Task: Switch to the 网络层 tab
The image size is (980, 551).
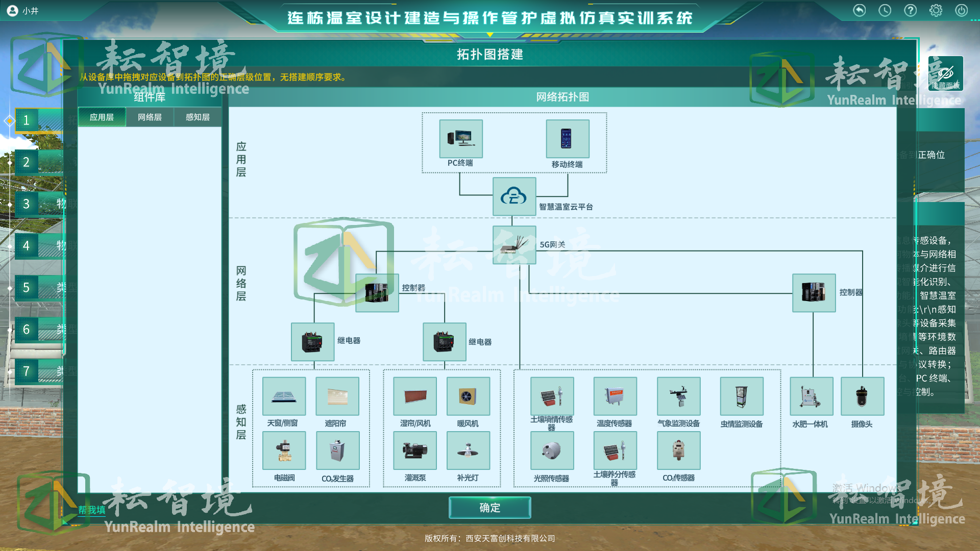Action: click(x=150, y=117)
